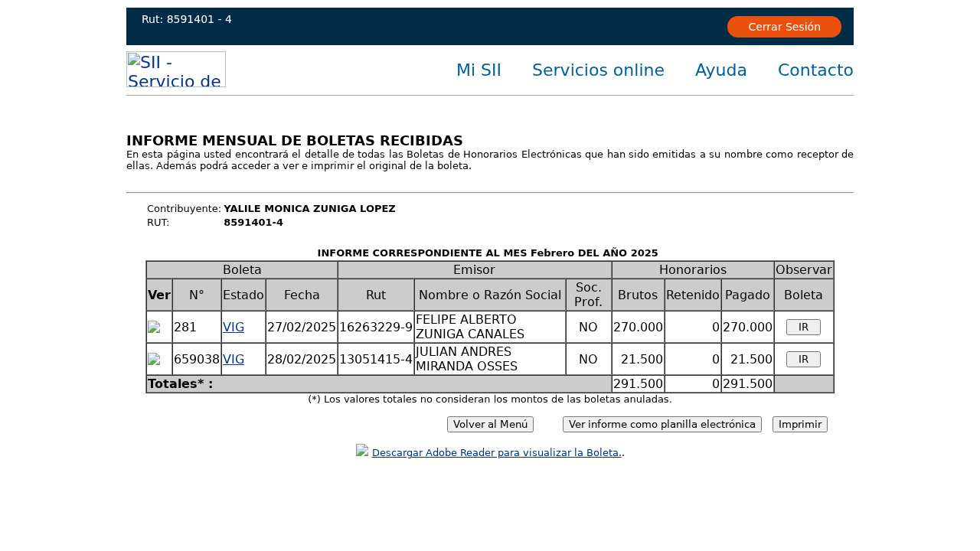Follow the Descargar Adobe Reader link
980x551 pixels.
pos(496,453)
